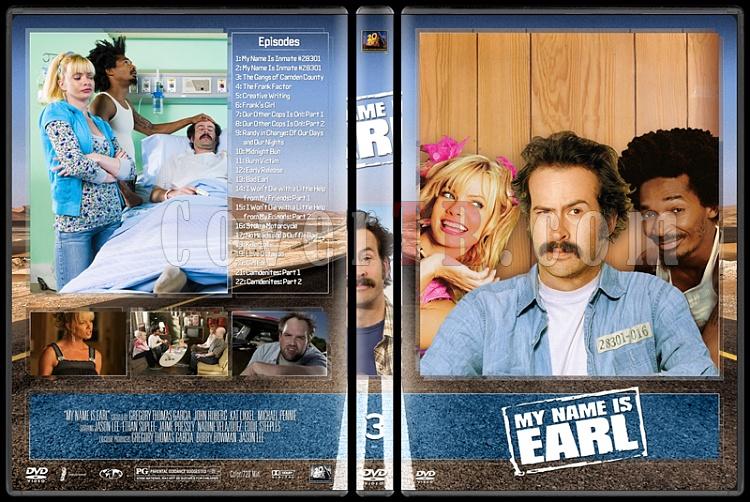Click the PG parental guidance rating box

tap(177, 473)
